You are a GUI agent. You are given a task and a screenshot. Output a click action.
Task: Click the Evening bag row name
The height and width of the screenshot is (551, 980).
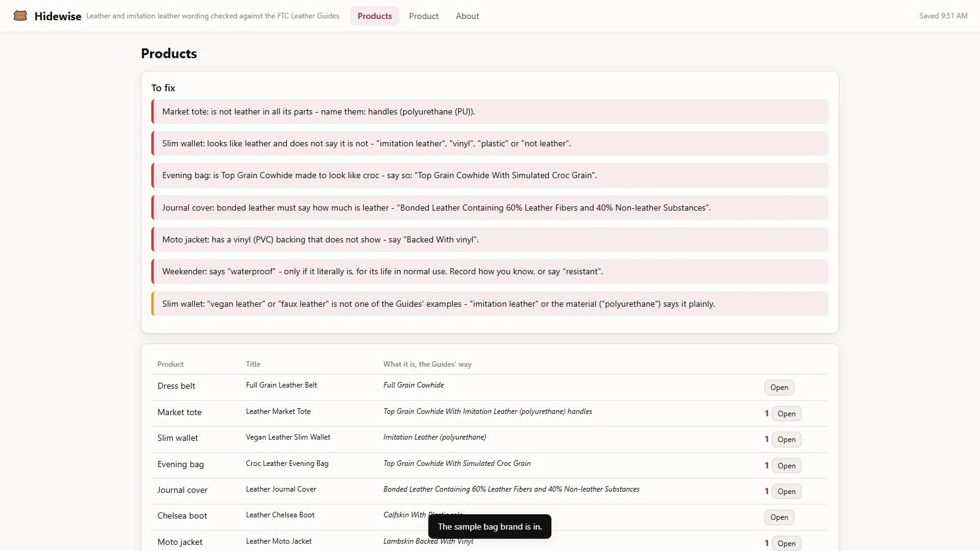(x=181, y=464)
